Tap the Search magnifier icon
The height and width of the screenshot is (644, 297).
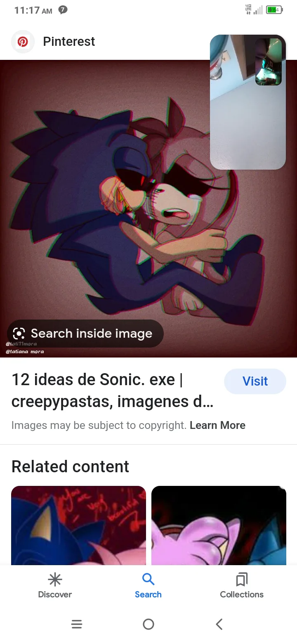148,579
